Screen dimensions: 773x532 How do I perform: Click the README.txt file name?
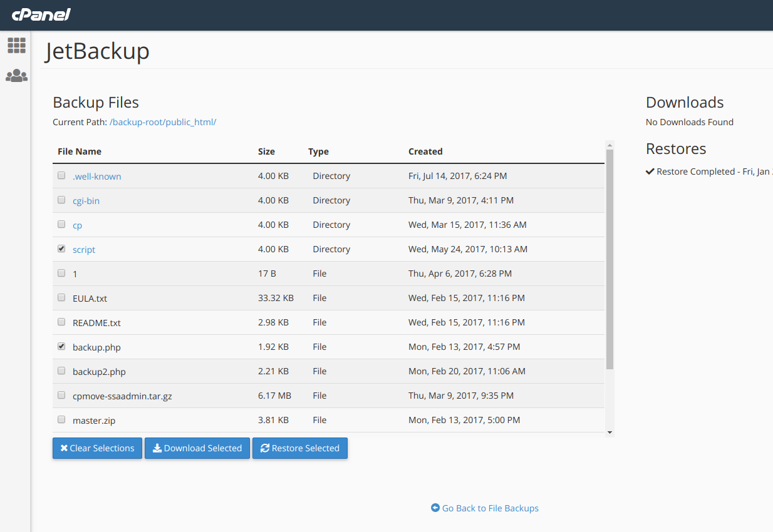(x=96, y=323)
